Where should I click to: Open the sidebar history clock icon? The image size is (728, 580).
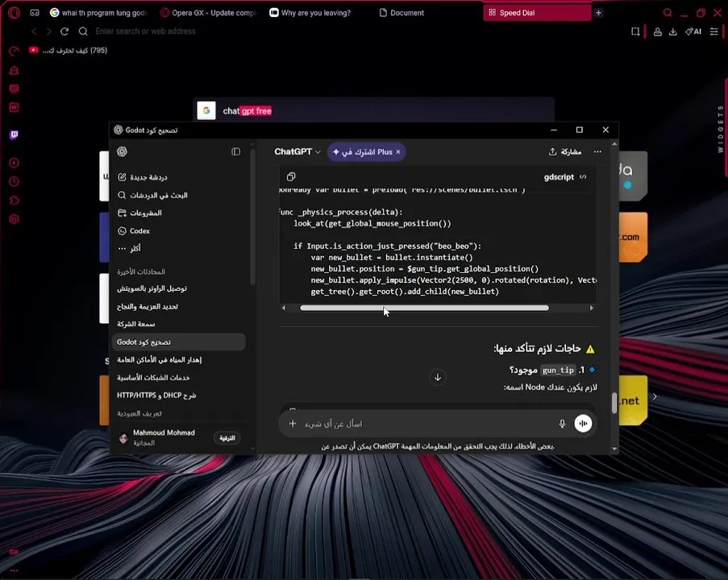(x=14, y=181)
